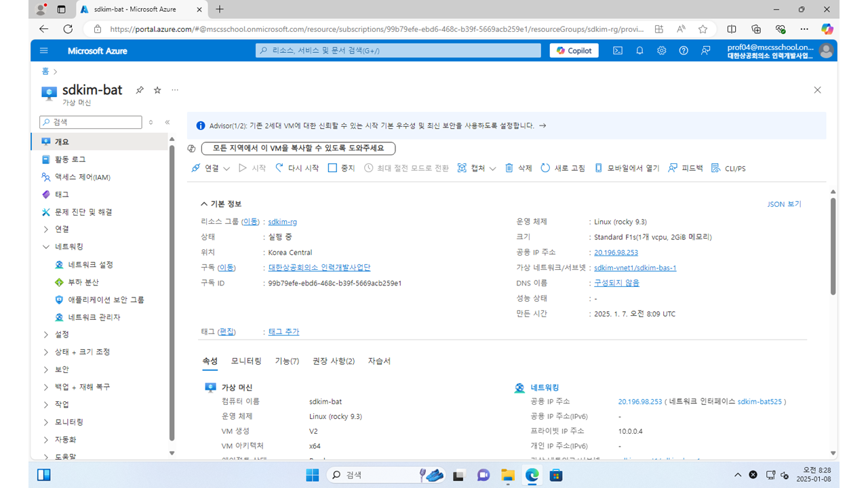The width and height of the screenshot is (868, 488).
Task: Open the 연결 dropdown in toolbar
Action: point(211,168)
